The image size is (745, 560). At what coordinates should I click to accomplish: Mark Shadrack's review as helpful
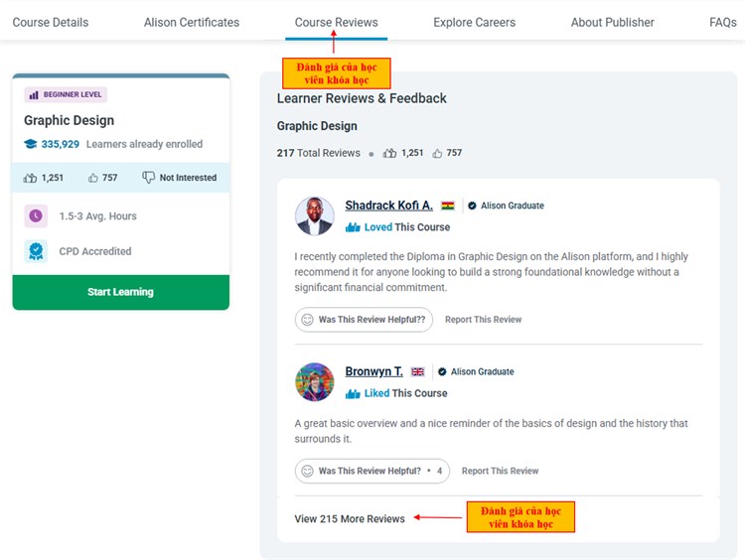tap(364, 320)
